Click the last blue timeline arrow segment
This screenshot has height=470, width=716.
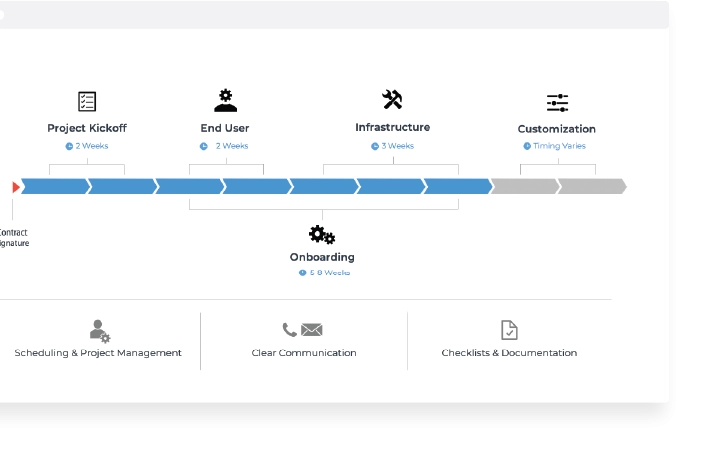click(458, 186)
